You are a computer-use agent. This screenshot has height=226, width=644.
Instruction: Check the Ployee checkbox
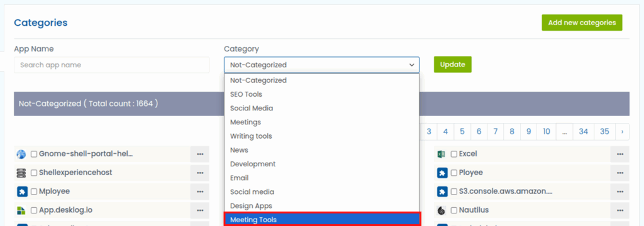[454, 173]
